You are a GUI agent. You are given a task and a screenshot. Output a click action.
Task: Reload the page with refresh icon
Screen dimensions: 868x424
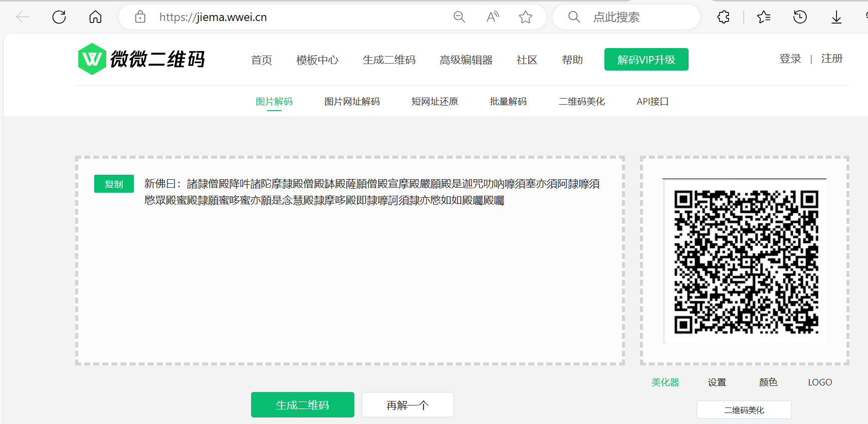59,17
